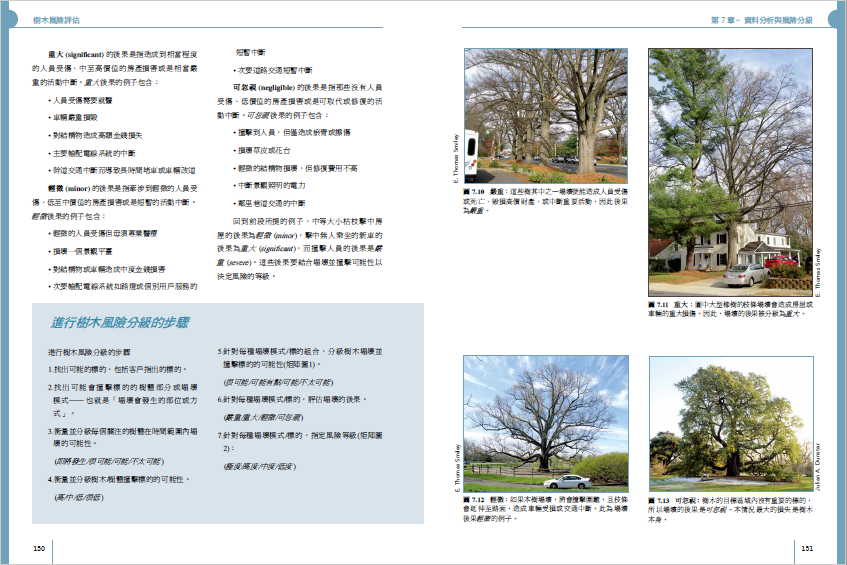Click the 'Julian A. Dunster' photo credit

(x=818, y=467)
